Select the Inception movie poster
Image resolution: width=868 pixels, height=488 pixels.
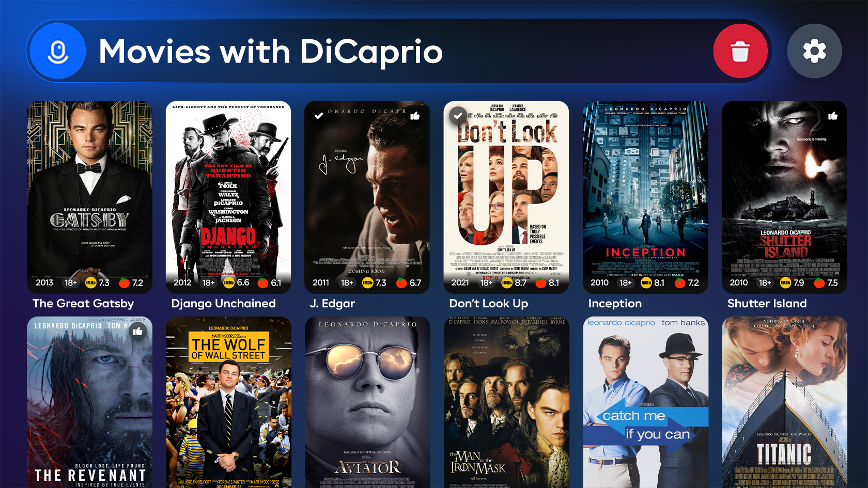645,197
